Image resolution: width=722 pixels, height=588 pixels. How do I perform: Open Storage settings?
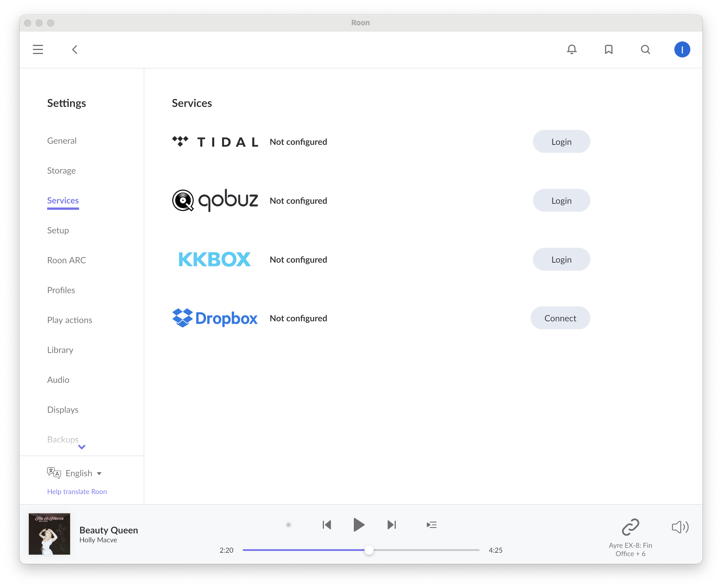coord(61,170)
